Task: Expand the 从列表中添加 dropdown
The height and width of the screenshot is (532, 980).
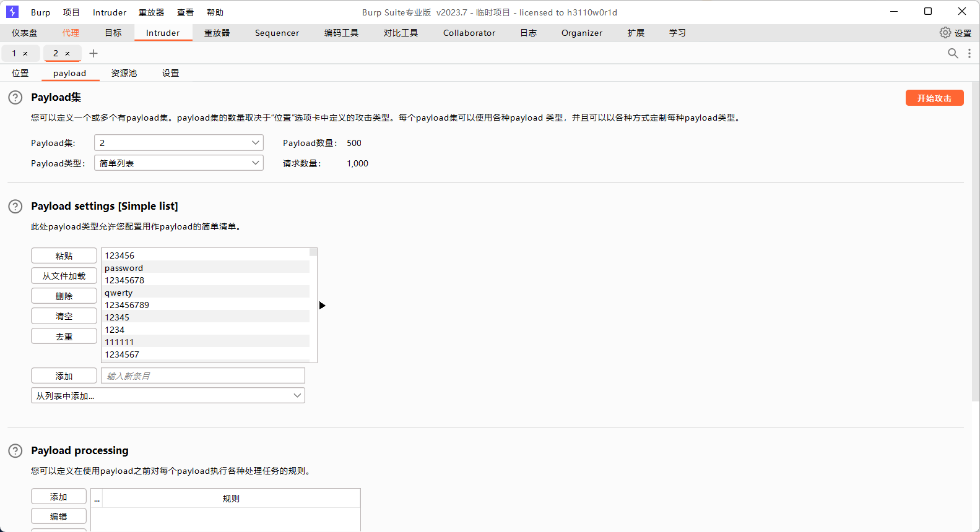Action: 168,395
